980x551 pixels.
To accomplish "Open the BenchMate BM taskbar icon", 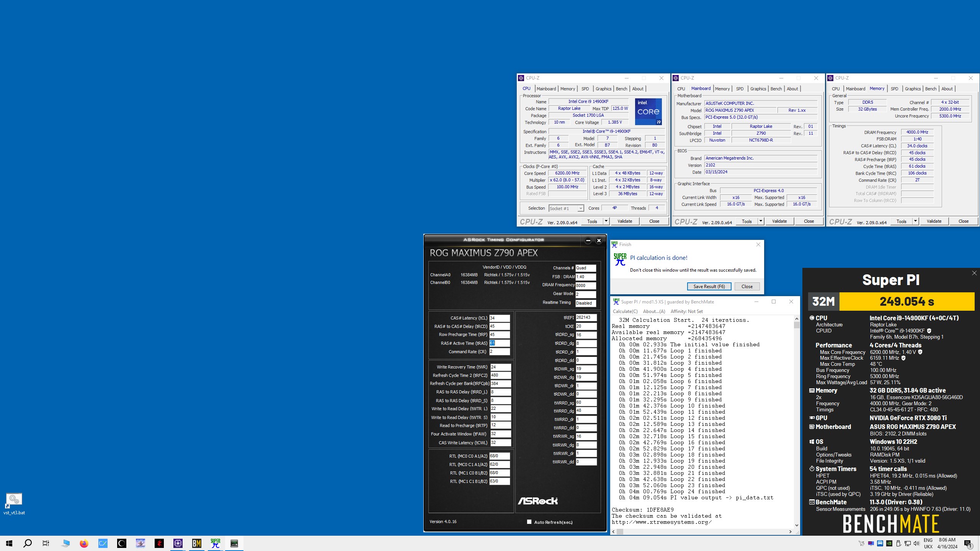I will (x=197, y=543).
